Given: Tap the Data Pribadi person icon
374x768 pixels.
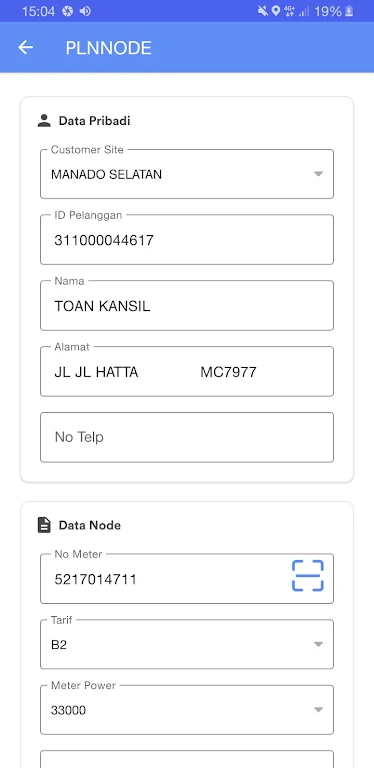Looking at the screenshot, I should [44, 120].
